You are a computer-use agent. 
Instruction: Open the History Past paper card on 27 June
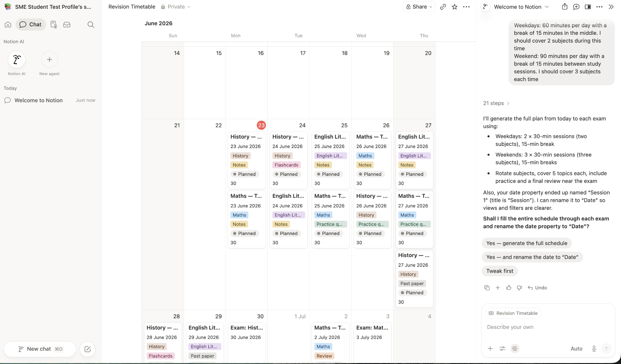click(414, 279)
